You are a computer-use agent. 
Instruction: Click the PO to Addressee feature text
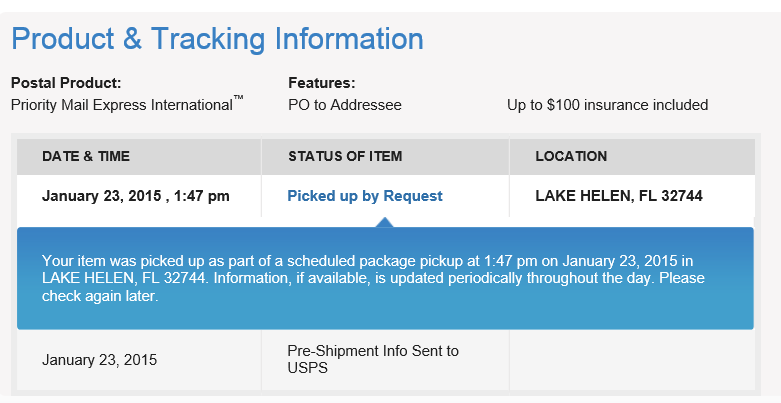click(x=345, y=105)
